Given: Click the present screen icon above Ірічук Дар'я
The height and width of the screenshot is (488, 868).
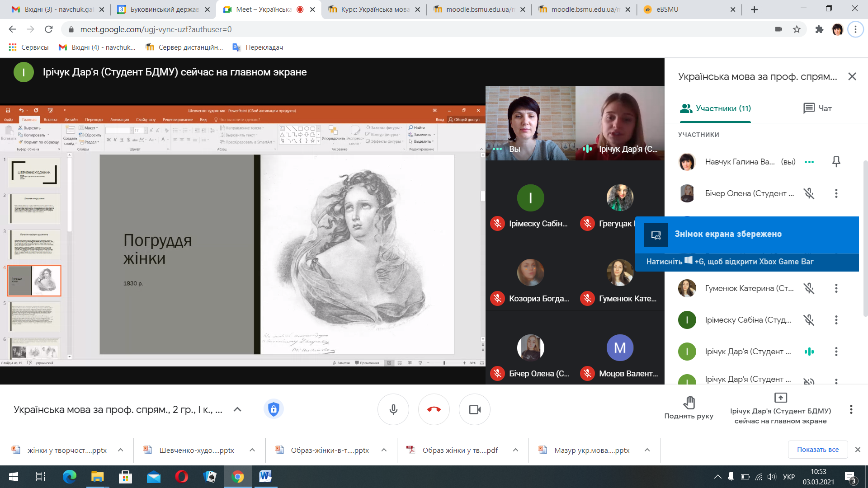Looking at the screenshot, I should pos(781,398).
